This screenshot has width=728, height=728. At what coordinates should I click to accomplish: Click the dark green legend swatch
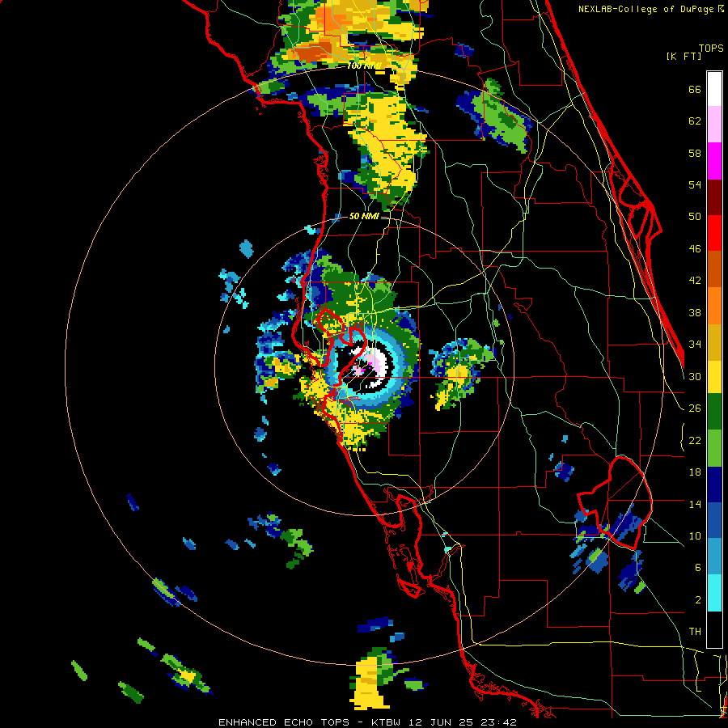714,412
